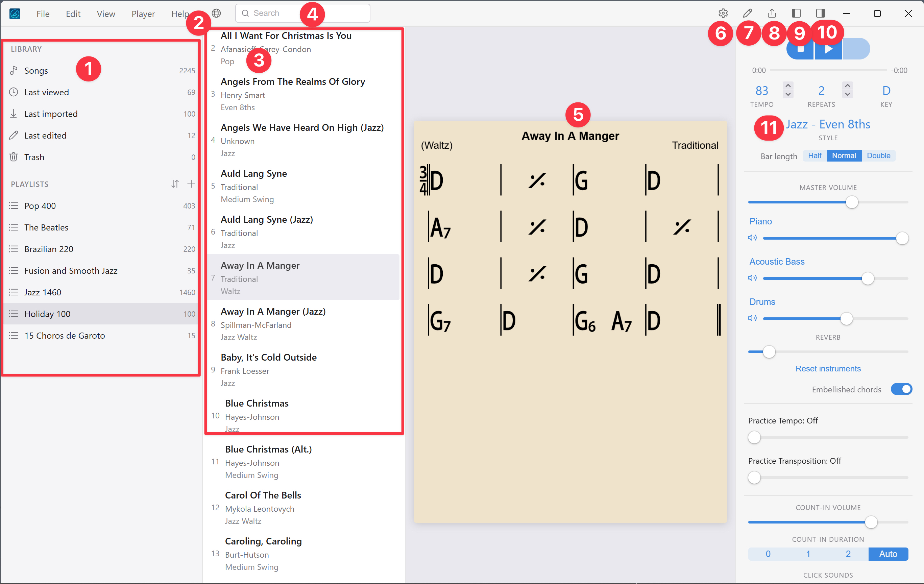Click the playlist sort arrows icon
924x584 pixels.
coord(175,184)
